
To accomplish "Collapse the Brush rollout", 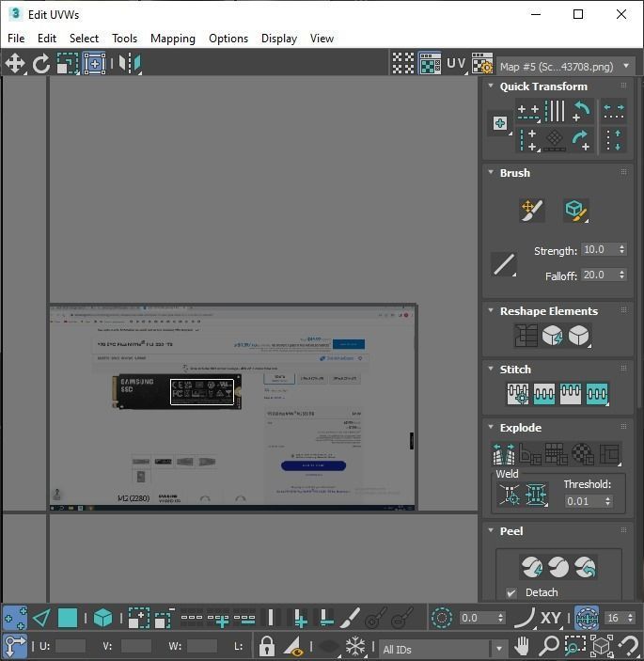I will tap(491, 172).
